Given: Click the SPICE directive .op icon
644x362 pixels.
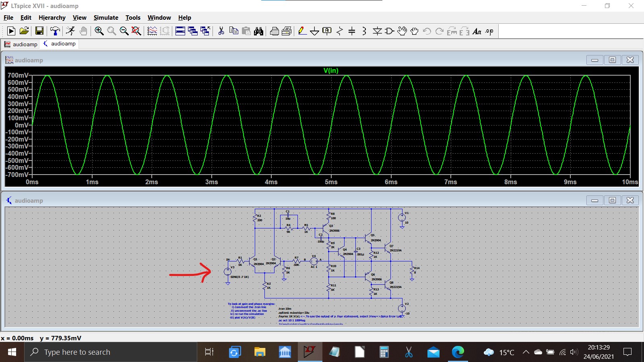Looking at the screenshot, I should pyautogui.click(x=489, y=31).
